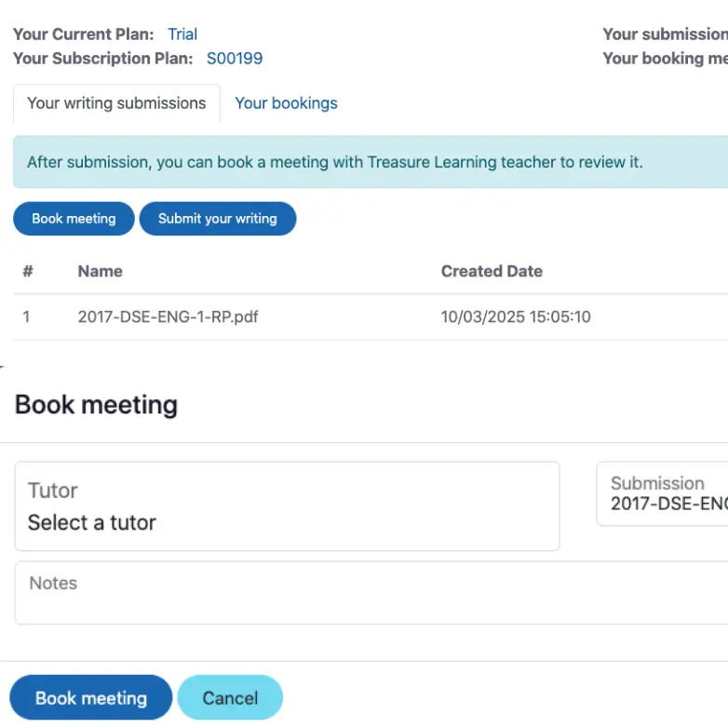Open subscription plan S00199 link

[235, 59]
